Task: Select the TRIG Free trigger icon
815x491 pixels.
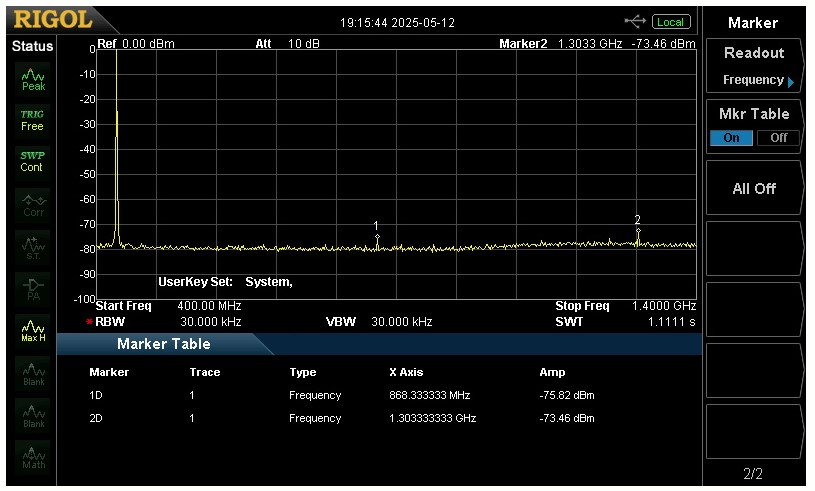Action: [x=33, y=120]
